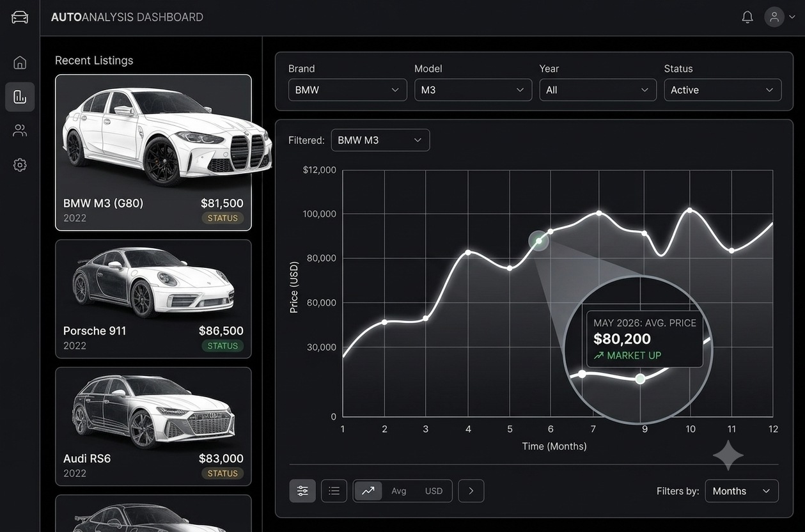Open the user profile avatar menu

click(x=774, y=17)
